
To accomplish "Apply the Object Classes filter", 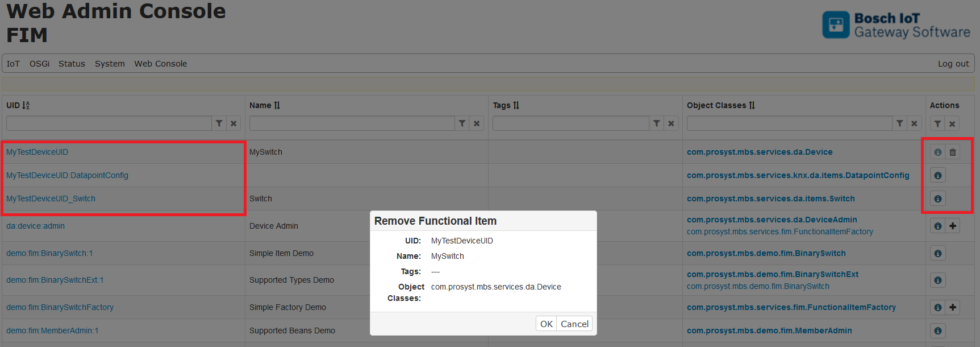I will (899, 123).
